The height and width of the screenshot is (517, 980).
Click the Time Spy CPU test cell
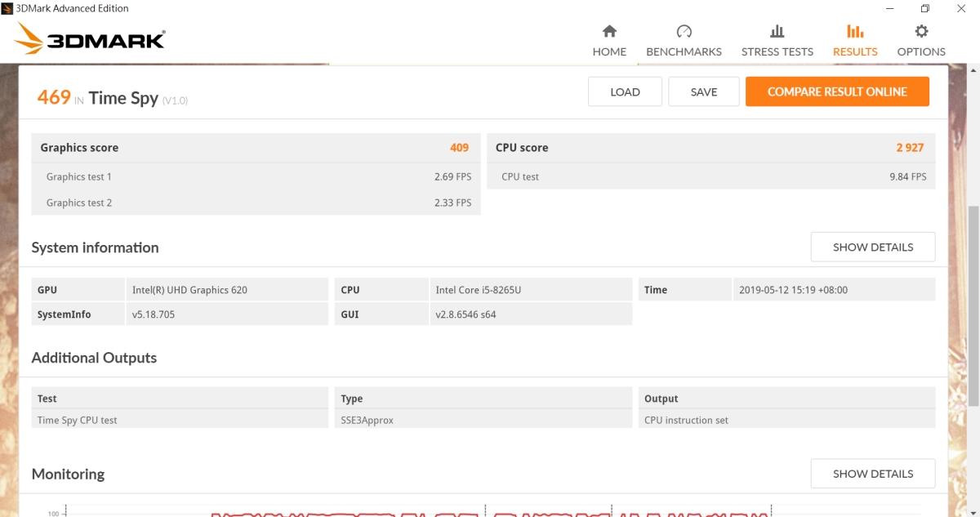(180, 420)
